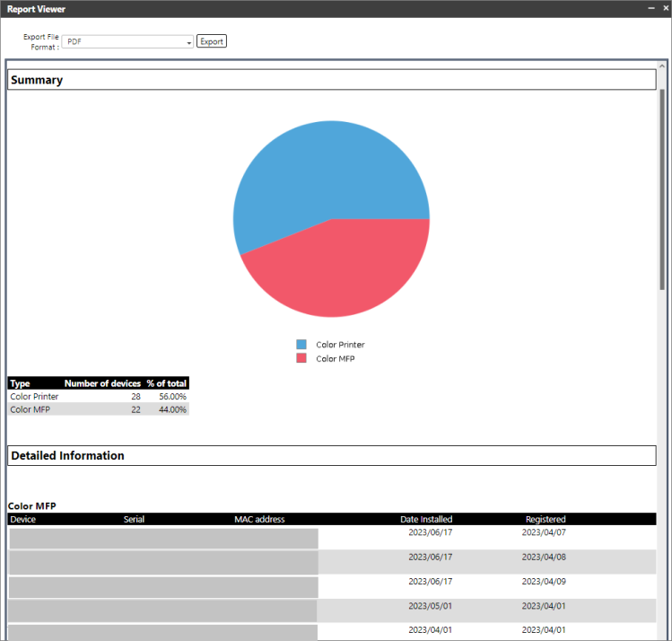Click the blue Color Printer legend swatch
Image resolution: width=672 pixels, height=641 pixels.
(301, 345)
